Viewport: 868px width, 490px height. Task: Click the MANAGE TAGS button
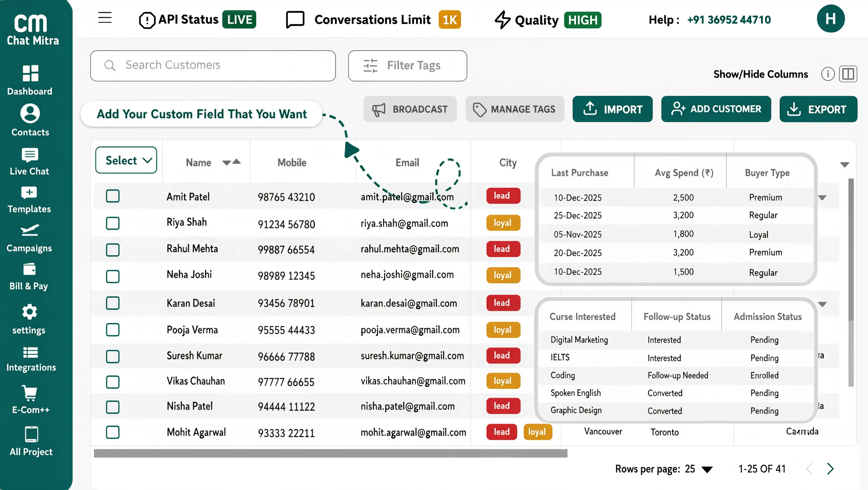514,109
